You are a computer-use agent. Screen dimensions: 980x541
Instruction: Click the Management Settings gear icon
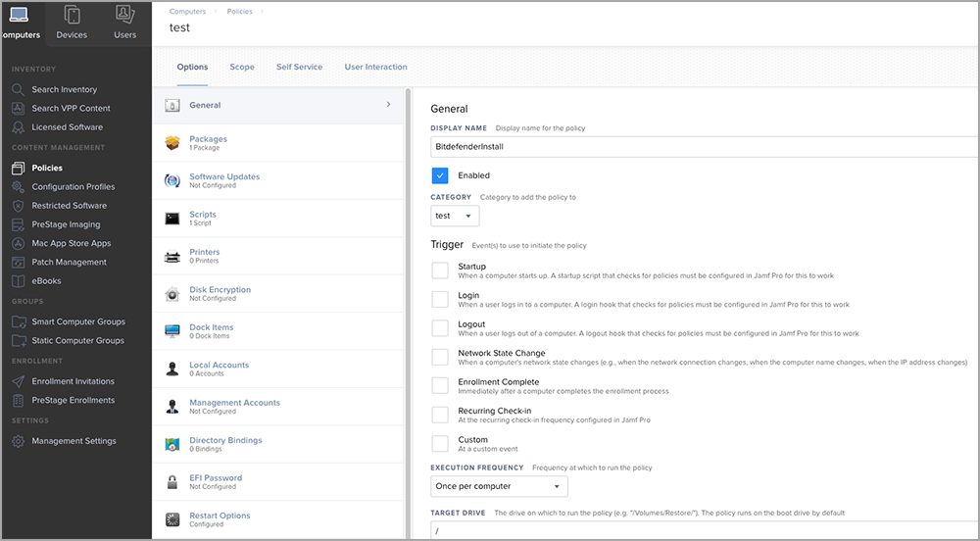[19, 441]
